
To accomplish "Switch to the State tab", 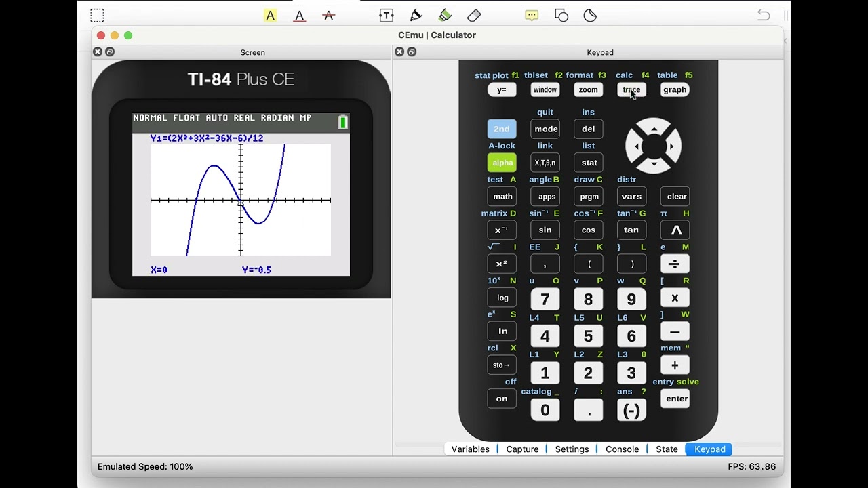I will click(667, 449).
